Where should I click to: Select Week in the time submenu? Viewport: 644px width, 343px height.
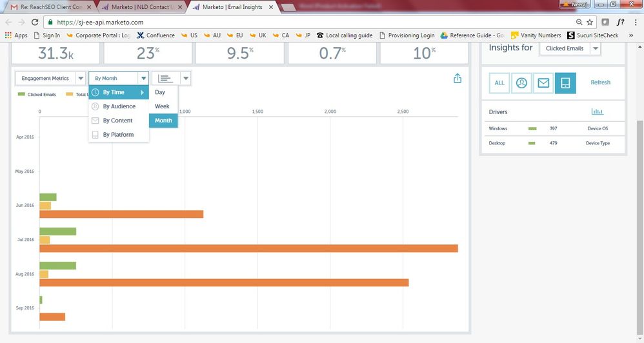pos(162,106)
